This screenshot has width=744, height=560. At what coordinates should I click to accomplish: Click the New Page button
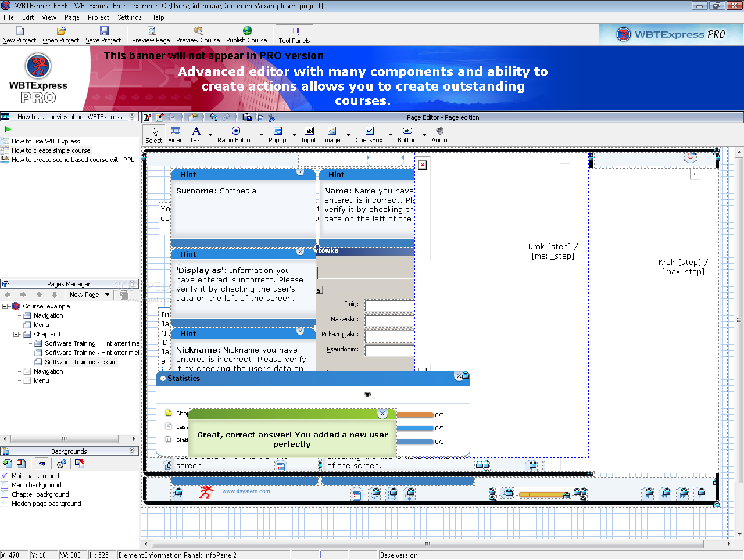[84, 295]
